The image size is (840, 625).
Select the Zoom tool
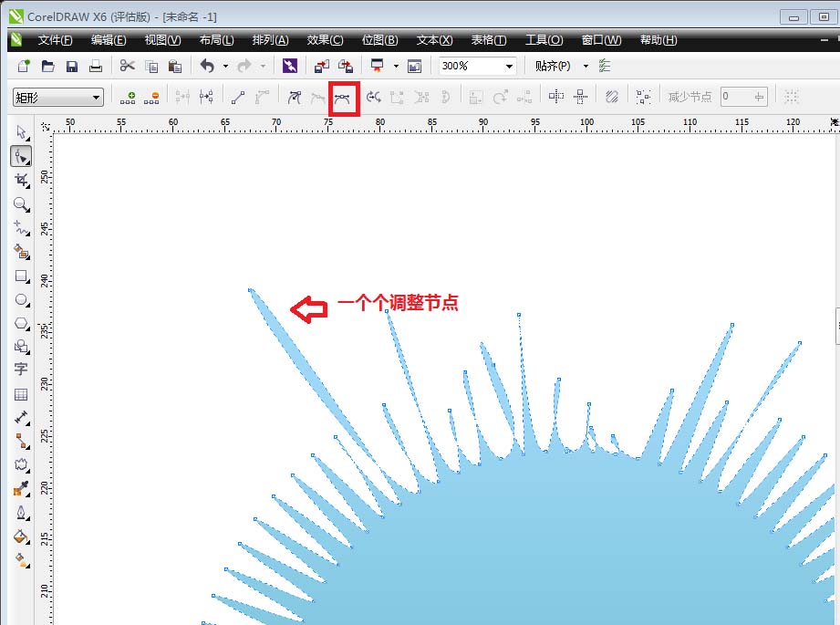point(21,205)
